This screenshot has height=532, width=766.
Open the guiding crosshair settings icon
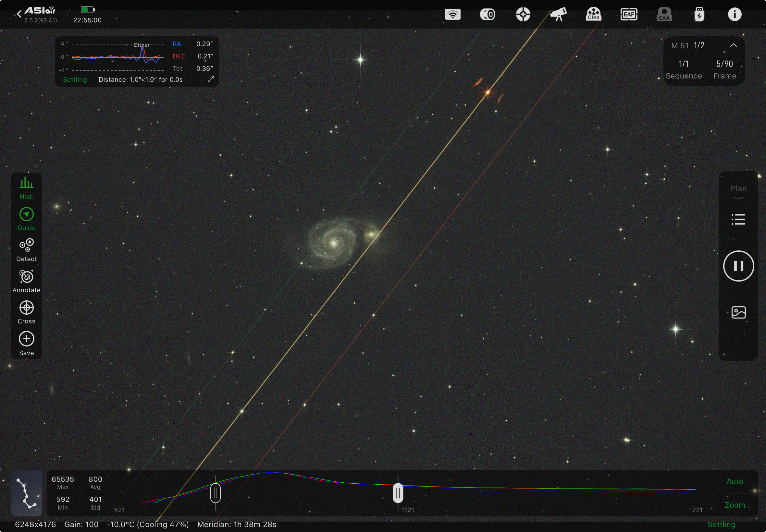pos(523,14)
